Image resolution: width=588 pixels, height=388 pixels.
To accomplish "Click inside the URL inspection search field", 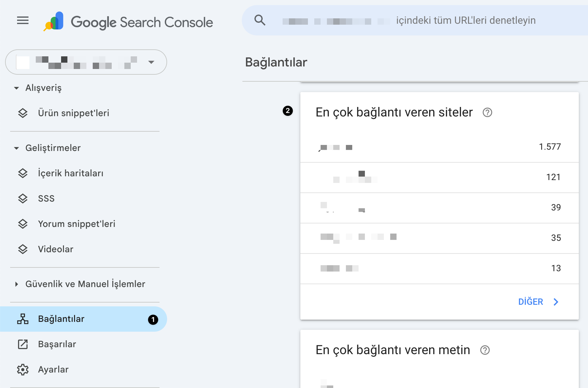I will pos(411,20).
